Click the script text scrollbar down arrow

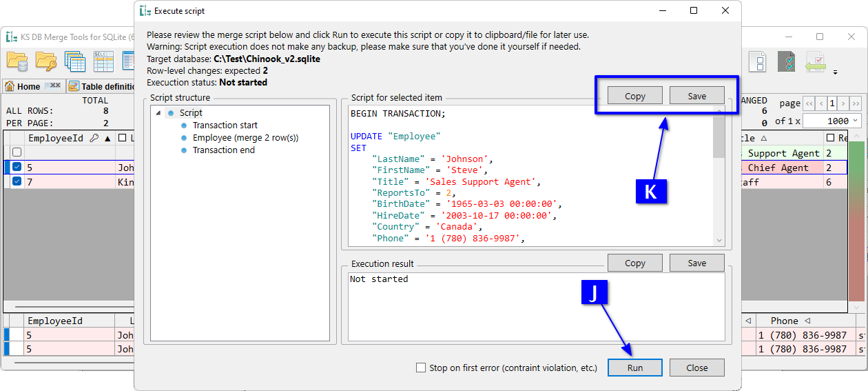(719, 240)
